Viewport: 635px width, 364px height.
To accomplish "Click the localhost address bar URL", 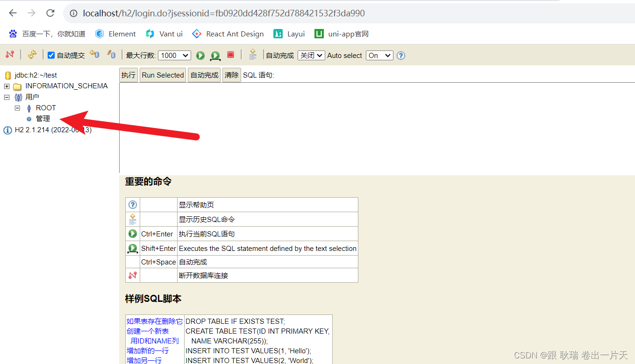I will tap(224, 13).
